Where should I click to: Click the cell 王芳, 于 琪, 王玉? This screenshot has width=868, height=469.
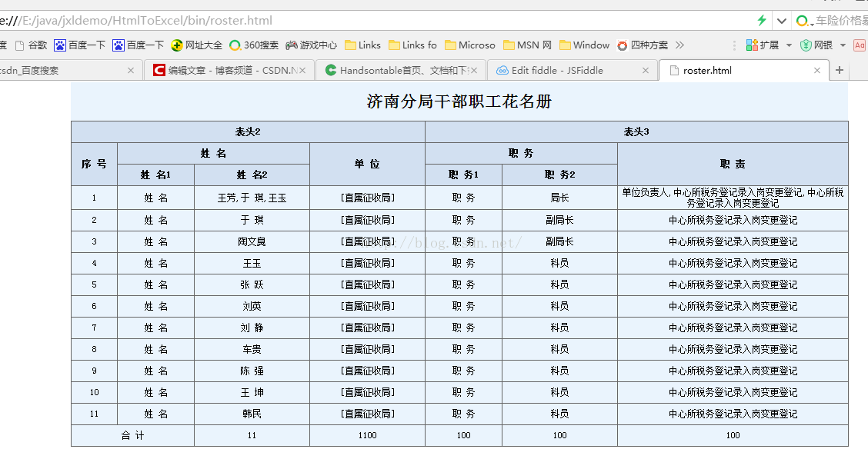[252, 198]
